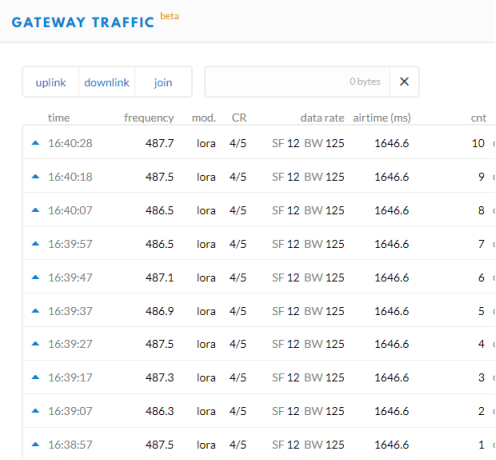This screenshot has width=496, height=460.
Task: Click the uplink arrow icon at 16:39:27
Action: point(35,344)
